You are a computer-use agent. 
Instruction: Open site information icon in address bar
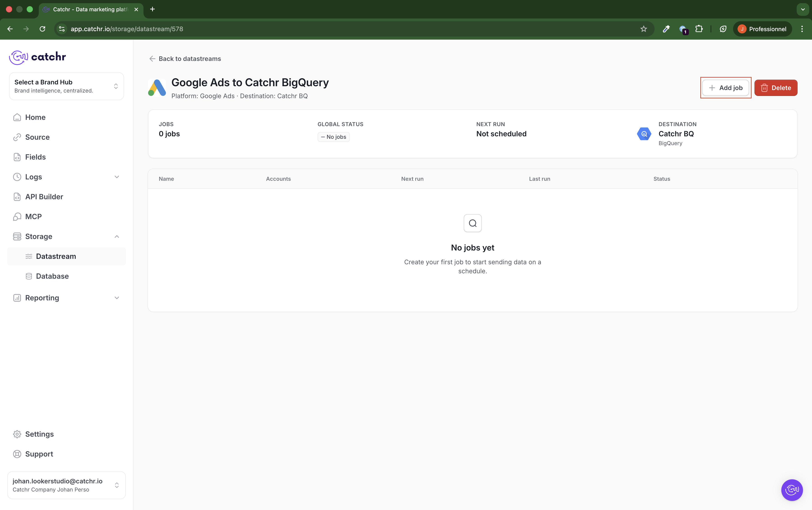point(62,29)
